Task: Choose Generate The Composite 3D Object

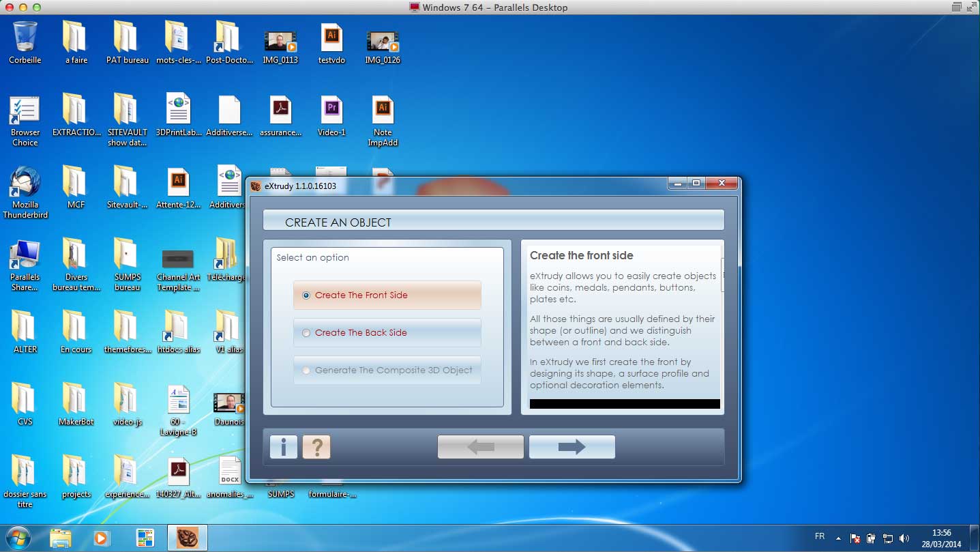Action: (387, 371)
